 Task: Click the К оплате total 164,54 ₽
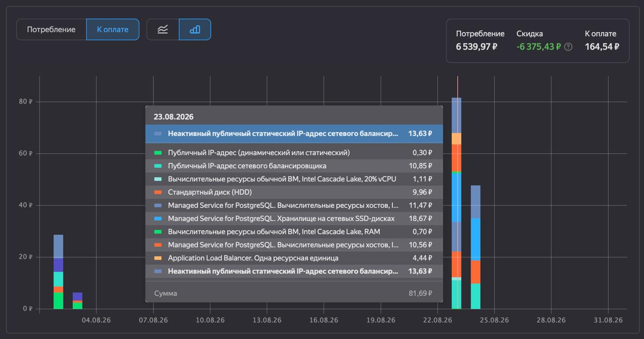[602, 47]
